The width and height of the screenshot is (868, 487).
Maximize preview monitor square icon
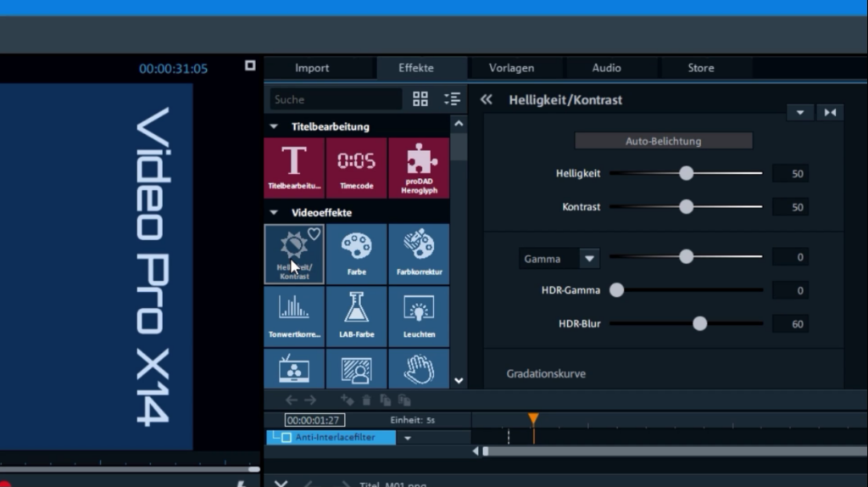(250, 65)
